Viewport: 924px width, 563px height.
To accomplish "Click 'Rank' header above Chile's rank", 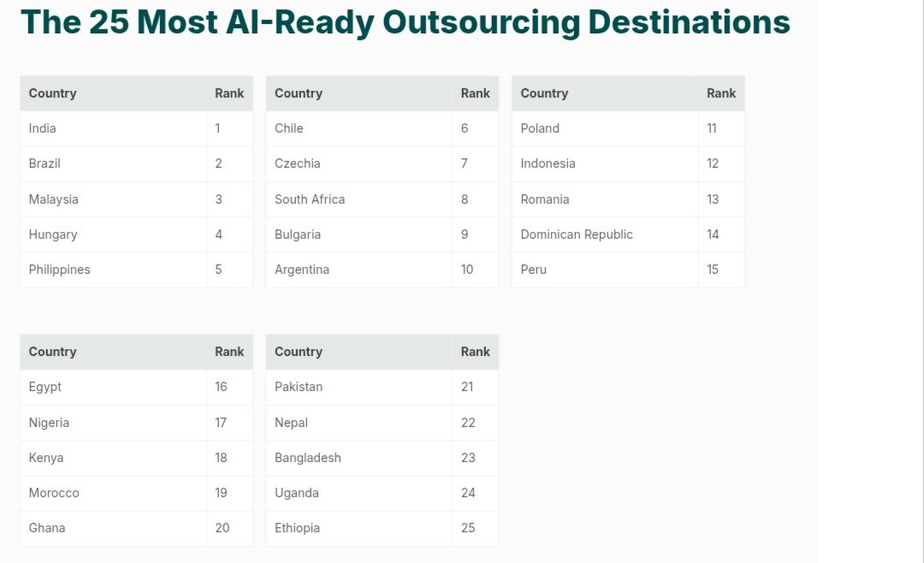I will pyautogui.click(x=476, y=94).
